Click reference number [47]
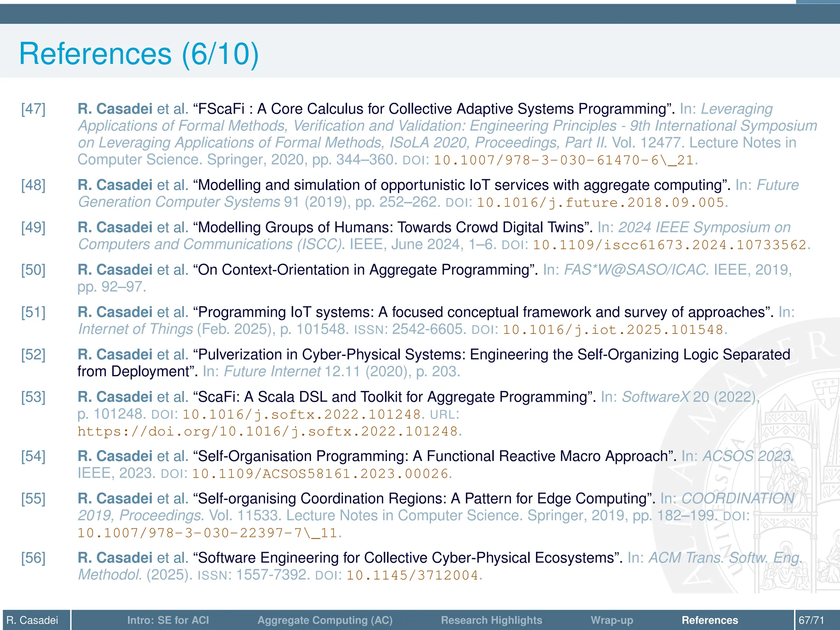840x630 pixels. [x=33, y=109]
